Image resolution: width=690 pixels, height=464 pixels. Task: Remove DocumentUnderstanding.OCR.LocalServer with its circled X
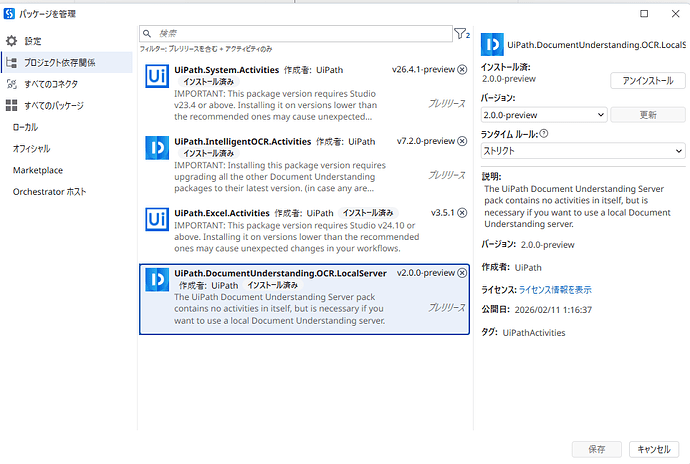click(x=462, y=273)
